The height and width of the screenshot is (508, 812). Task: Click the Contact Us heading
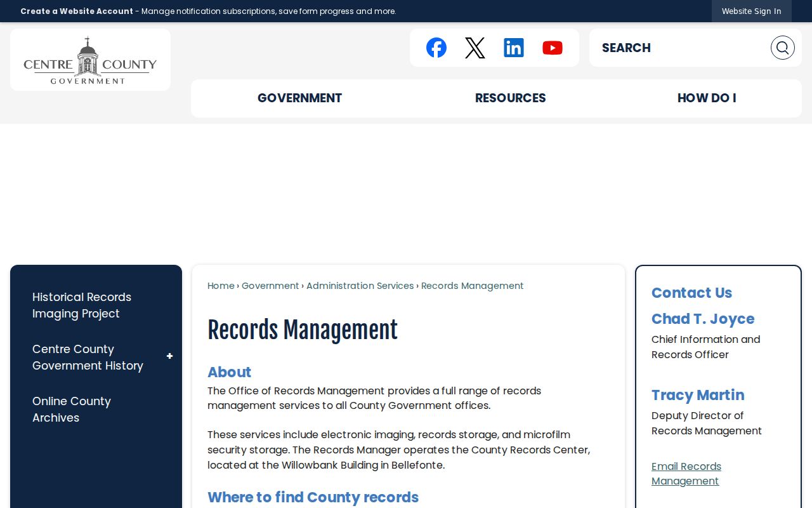coord(691,293)
